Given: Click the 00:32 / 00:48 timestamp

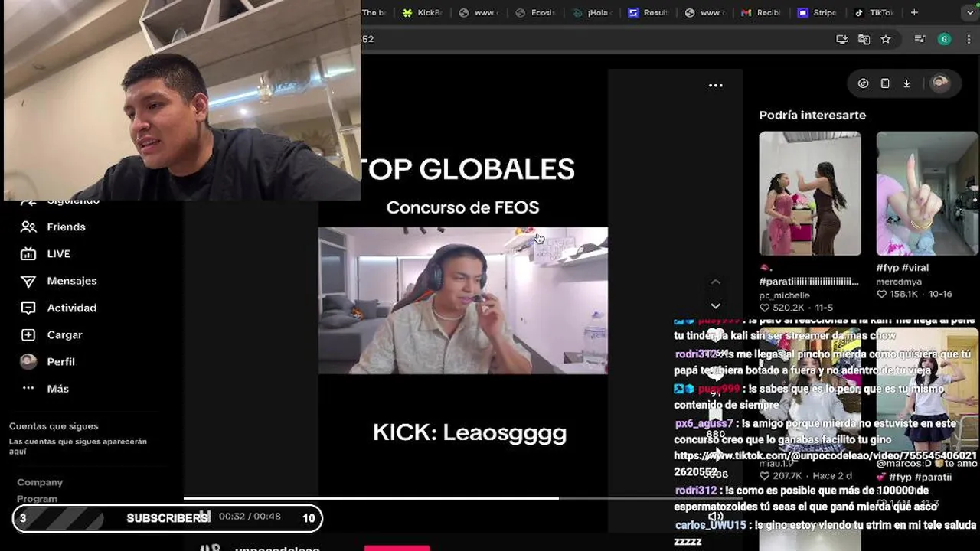Looking at the screenshot, I should coord(250,517).
